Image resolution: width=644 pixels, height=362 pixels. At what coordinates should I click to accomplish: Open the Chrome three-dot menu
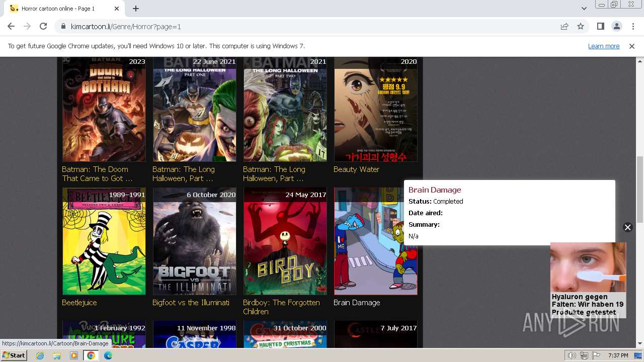point(632,26)
